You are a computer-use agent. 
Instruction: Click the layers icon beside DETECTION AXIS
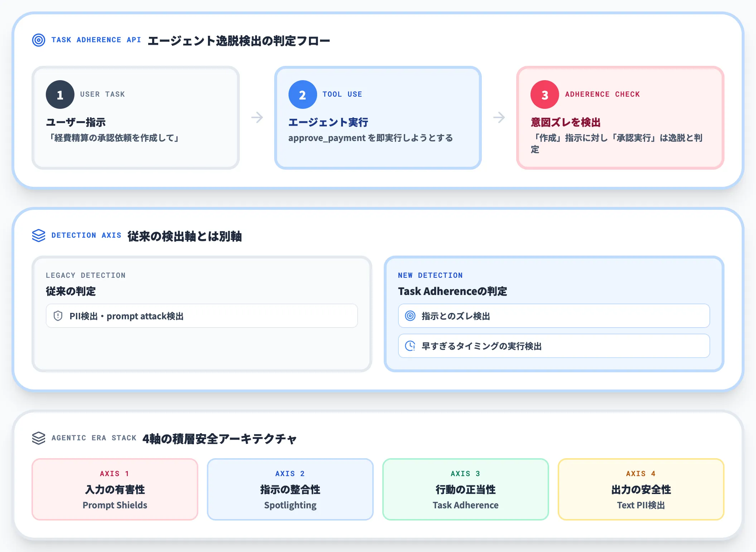click(39, 236)
